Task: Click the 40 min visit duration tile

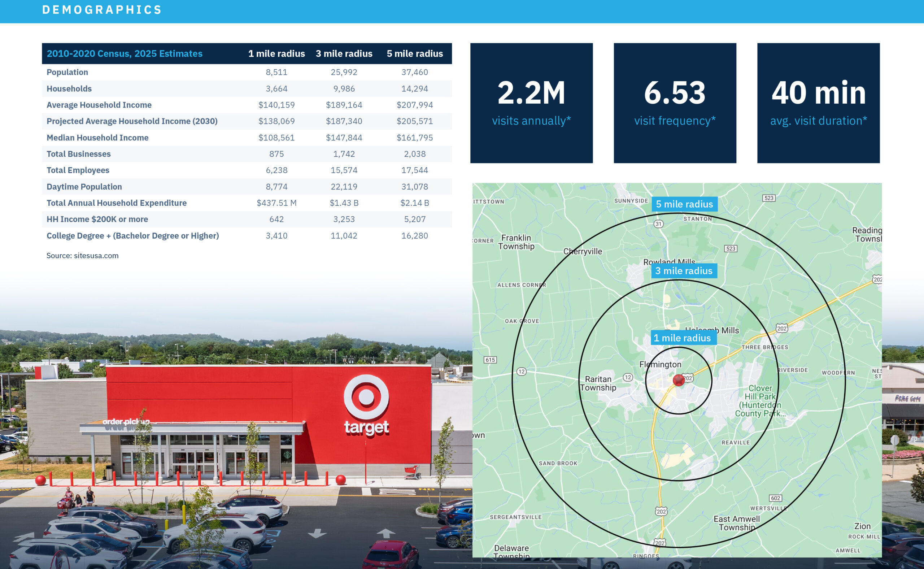Action: 818,103
